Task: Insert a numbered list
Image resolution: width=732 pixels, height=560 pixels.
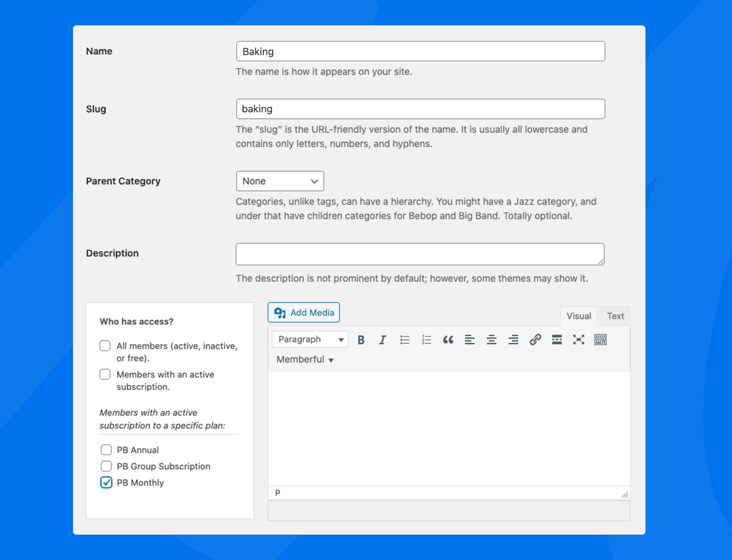Action: tap(426, 339)
